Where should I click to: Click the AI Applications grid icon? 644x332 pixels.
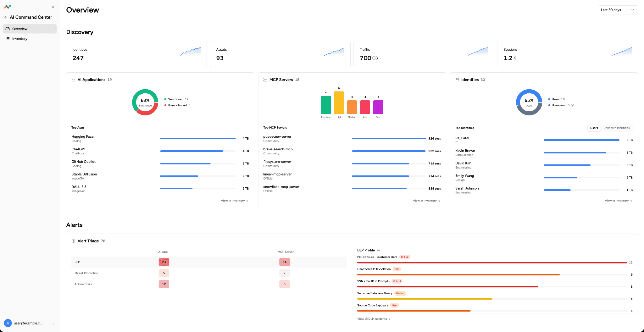coord(73,80)
